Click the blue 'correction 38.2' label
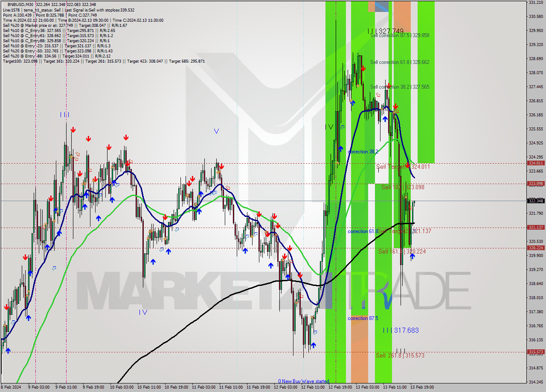 coord(363,152)
